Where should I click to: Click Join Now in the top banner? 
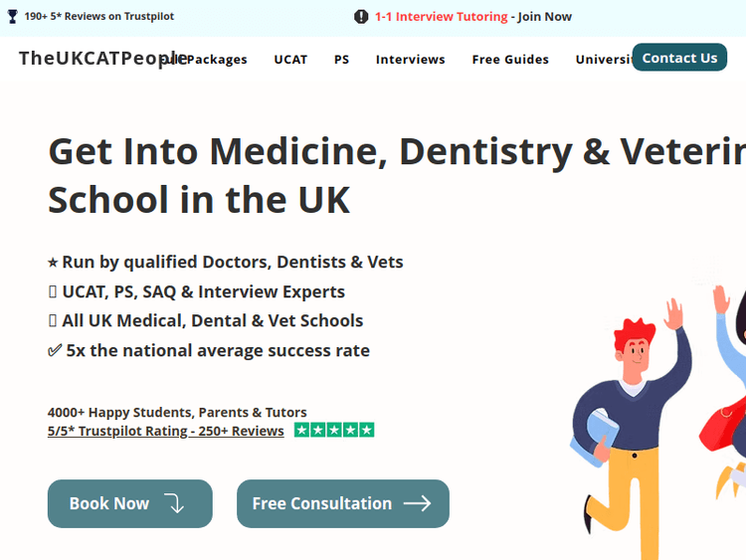click(544, 17)
